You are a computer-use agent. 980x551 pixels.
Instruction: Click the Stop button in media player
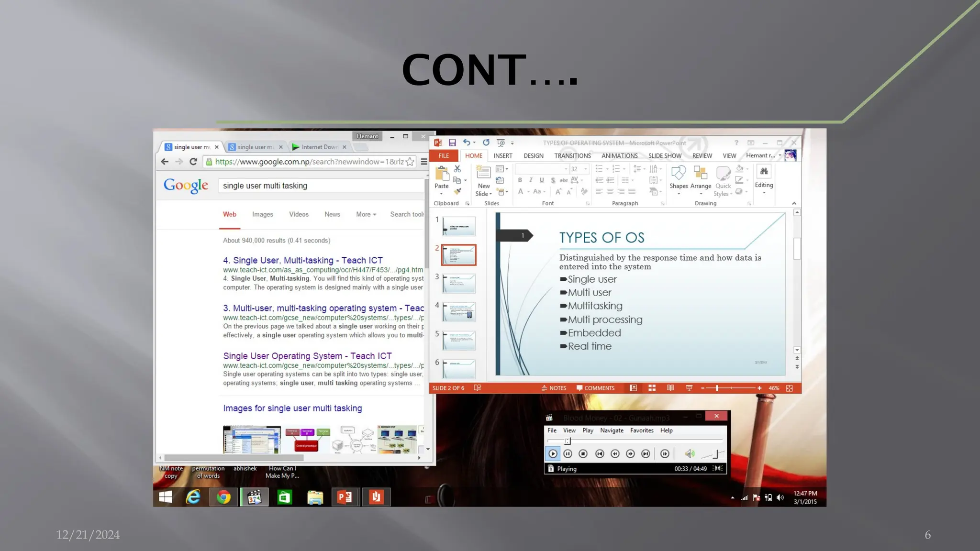[583, 453]
